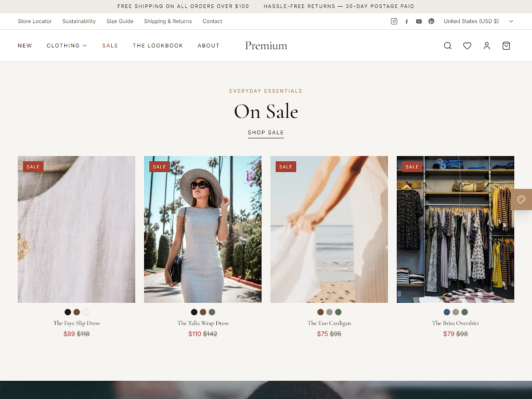The height and width of the screenshot is (399, 532).
Task: Open the wishlist heart icon
Action: pyautogui.click(x=467, y=46)
